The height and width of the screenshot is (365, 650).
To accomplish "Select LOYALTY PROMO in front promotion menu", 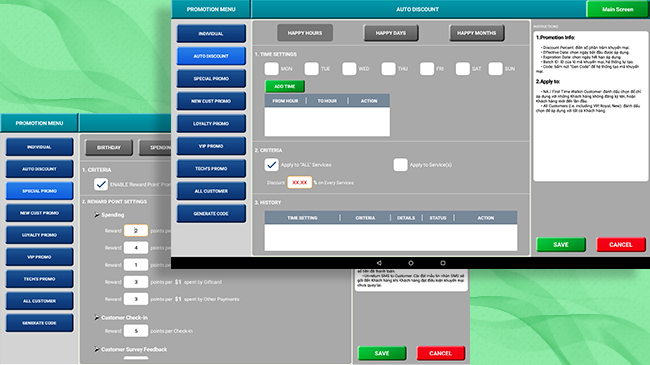I will (x=211, y=124).
